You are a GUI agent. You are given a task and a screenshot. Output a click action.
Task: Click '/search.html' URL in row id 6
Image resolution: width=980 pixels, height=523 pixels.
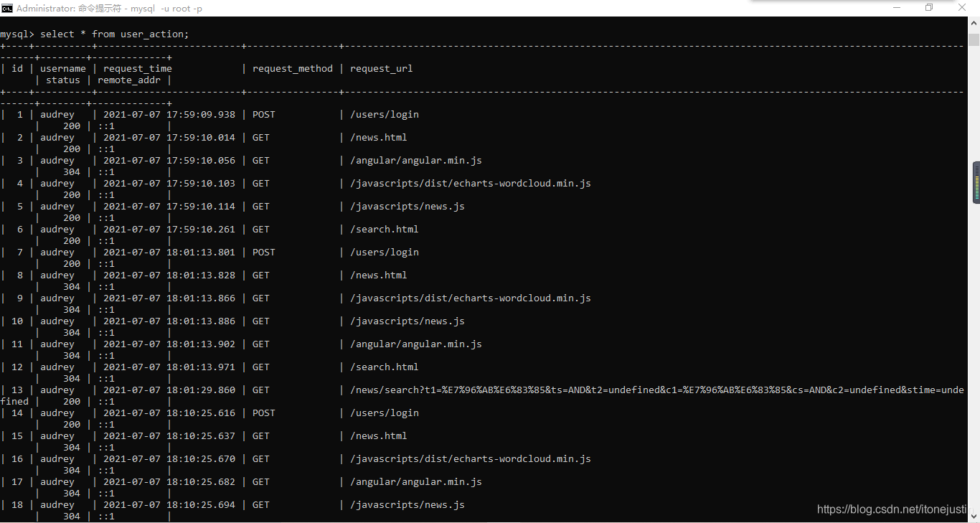pos(385,230)
